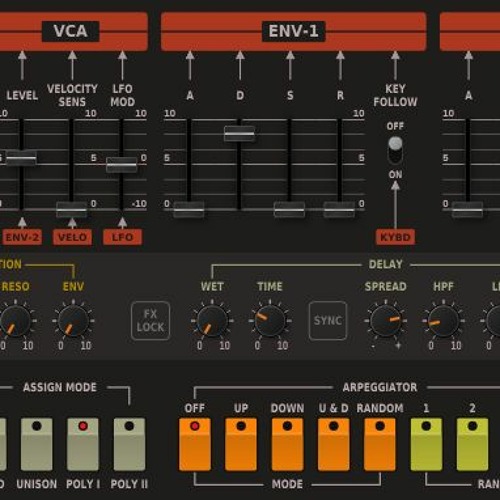Click the VCA section header label
Viewport: 500px width, 500px height.
[70, 31]
